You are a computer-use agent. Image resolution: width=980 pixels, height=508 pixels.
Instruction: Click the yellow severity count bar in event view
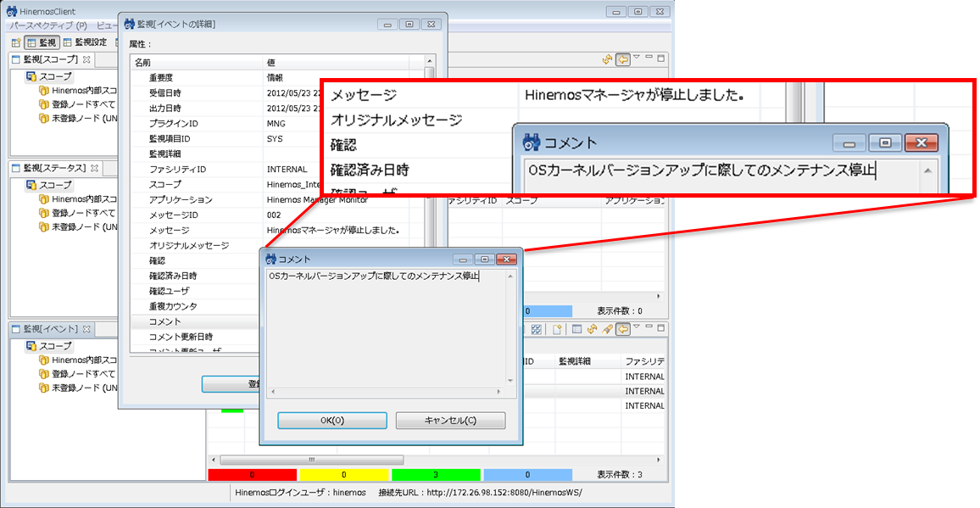pos(343,475)
